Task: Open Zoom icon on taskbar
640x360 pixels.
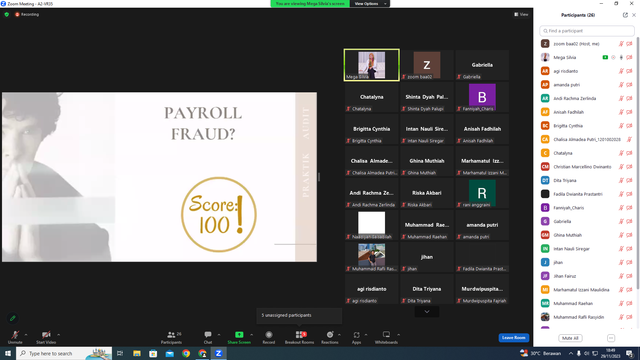Action: pyautogui.click(x=219, y=353)
